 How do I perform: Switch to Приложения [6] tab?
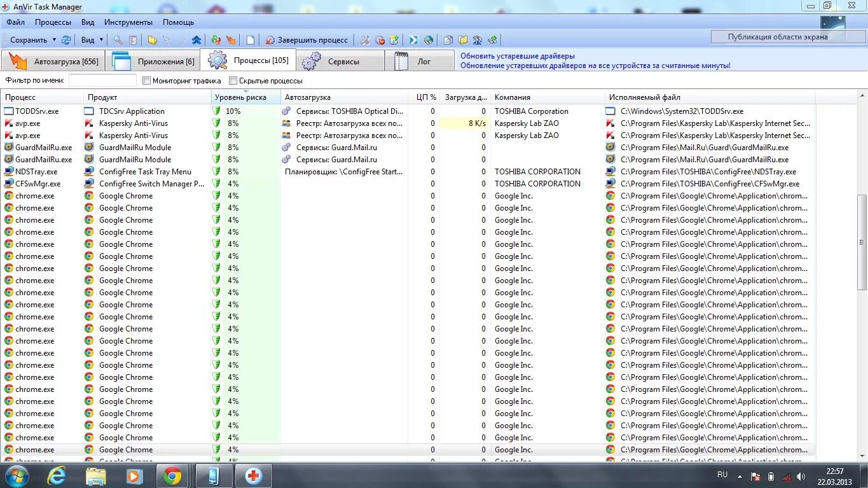[x=153, y=61]
